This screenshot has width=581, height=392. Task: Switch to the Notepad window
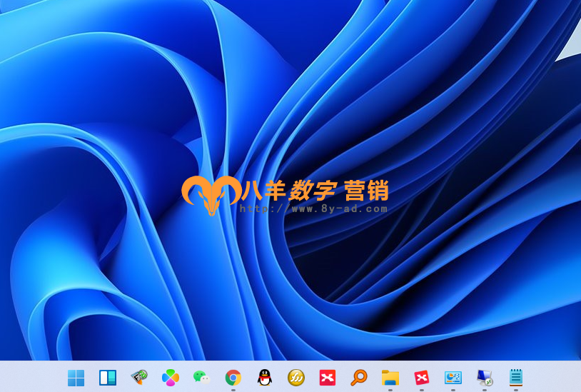coord(516,378)
